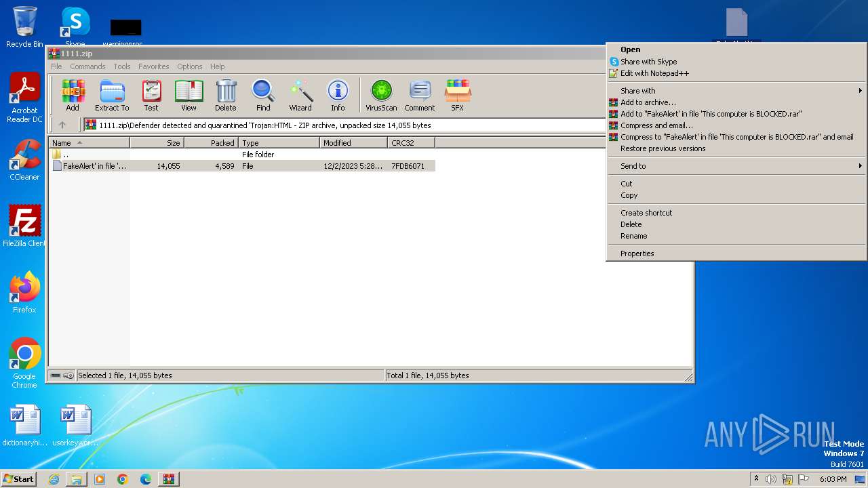Click the SFX toolbar icon
This screenshot has width=868, height=488.
[x=458, y=96]
